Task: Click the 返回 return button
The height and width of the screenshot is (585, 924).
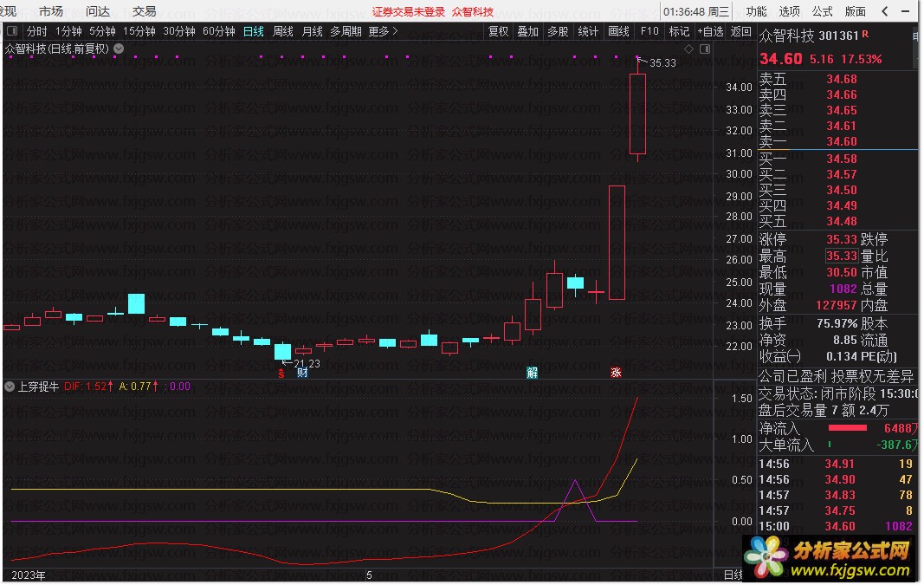Action: click(x=740, y=31)
